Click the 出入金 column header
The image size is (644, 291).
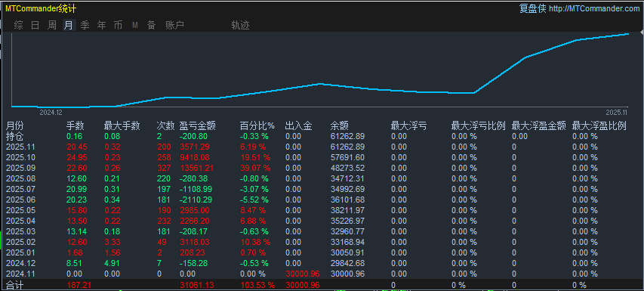[x=299, y=126]
